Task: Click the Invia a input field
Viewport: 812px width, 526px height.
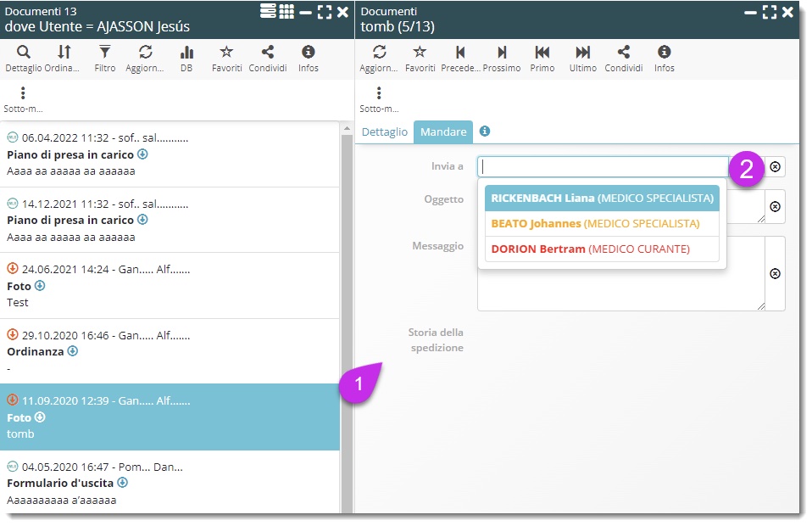Action: [602, 167]
